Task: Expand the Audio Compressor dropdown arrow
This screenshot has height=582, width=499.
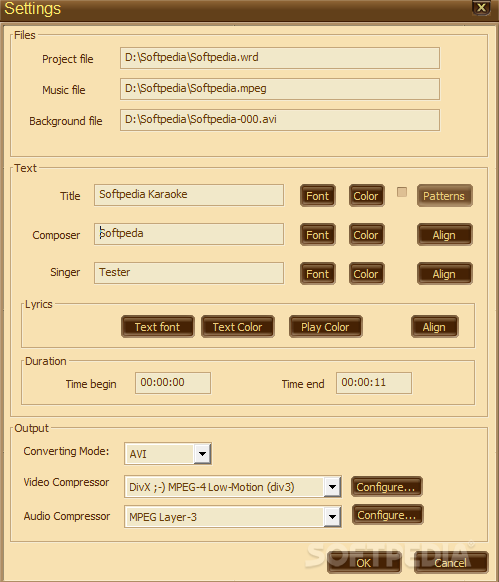Action: tap(332, 516)
